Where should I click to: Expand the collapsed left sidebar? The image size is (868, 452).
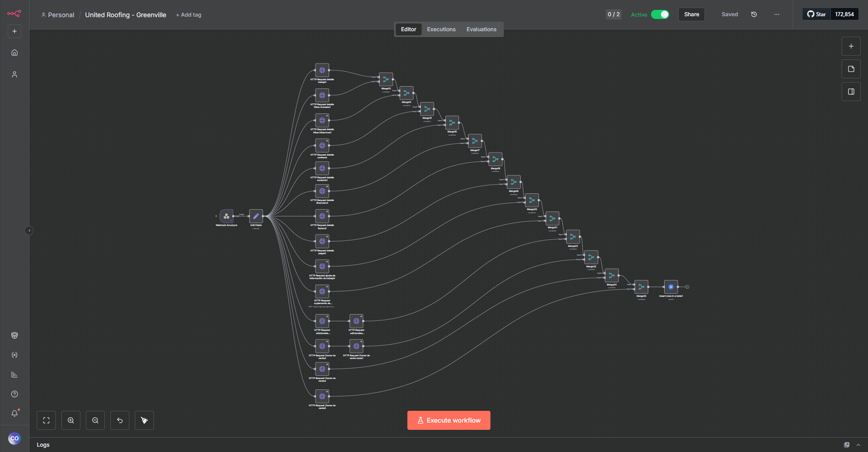pyautogui.click(x=29, y=231)
